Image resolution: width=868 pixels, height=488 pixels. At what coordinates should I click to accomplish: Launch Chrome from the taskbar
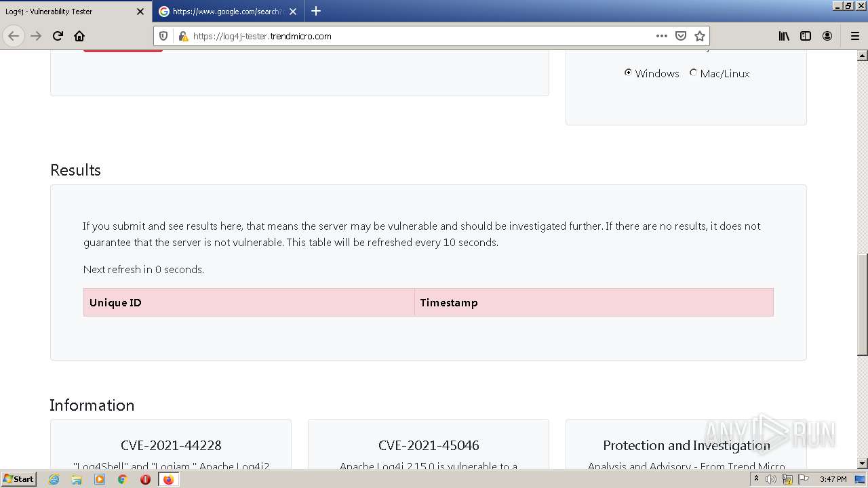tap(123, 479)
